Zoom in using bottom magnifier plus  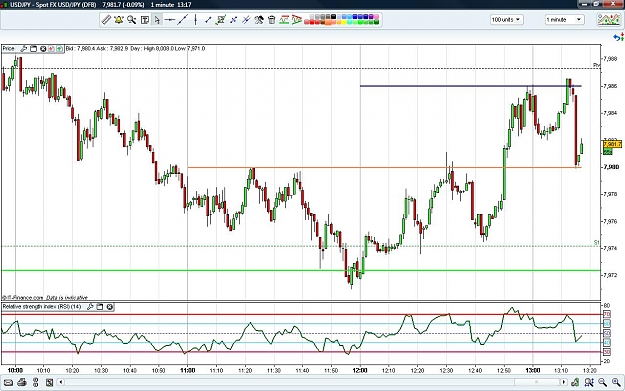[616, 383]
